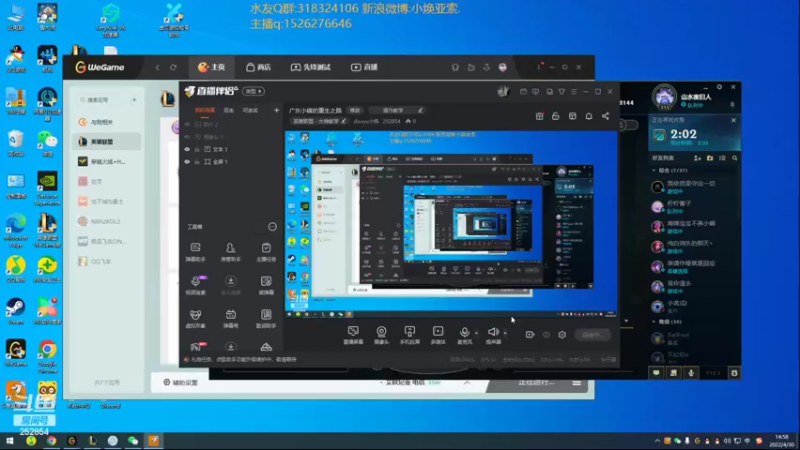Open Steam desktop shortcut
Image resolution: width=800 pixels, height=450 pixels.
pyautogui.click(x=16, y=312)
